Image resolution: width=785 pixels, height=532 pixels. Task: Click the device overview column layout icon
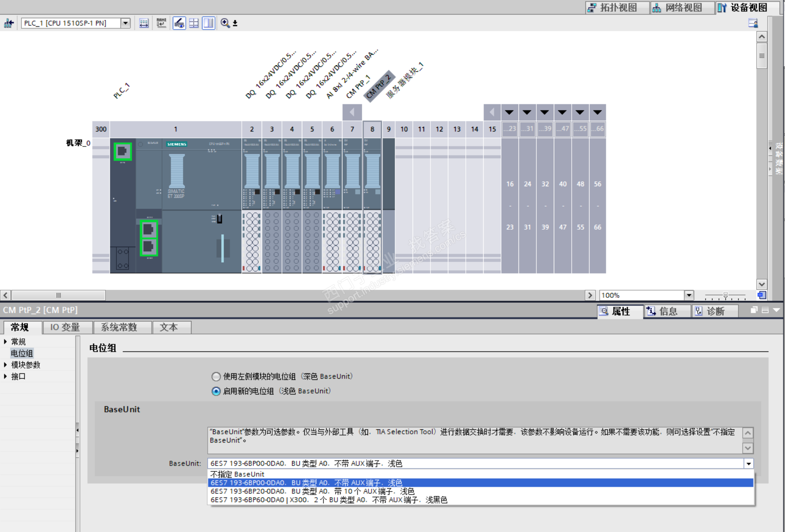pos(209,23)
